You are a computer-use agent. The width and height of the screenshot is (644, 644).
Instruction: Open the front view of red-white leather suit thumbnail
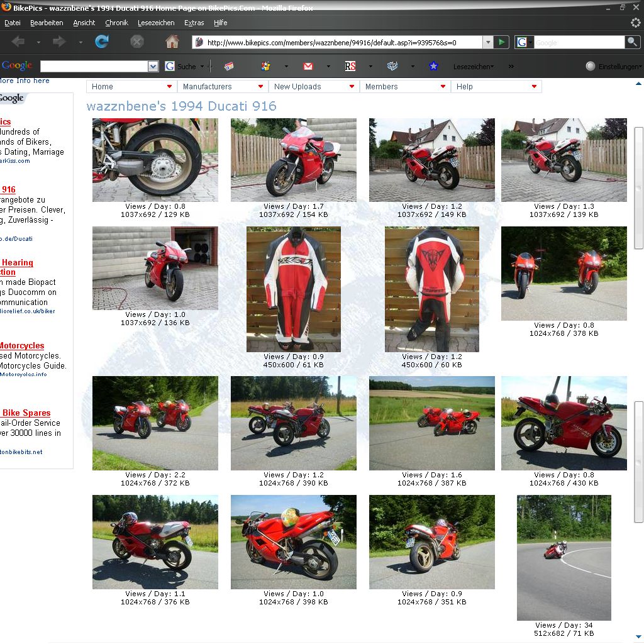pyautogui.click(x=294, y=289)
